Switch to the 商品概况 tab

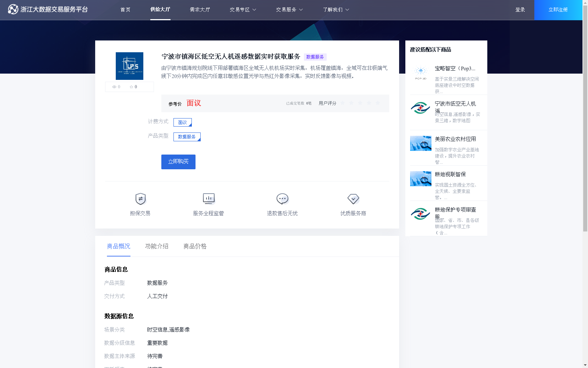click(x=119, y=246)
